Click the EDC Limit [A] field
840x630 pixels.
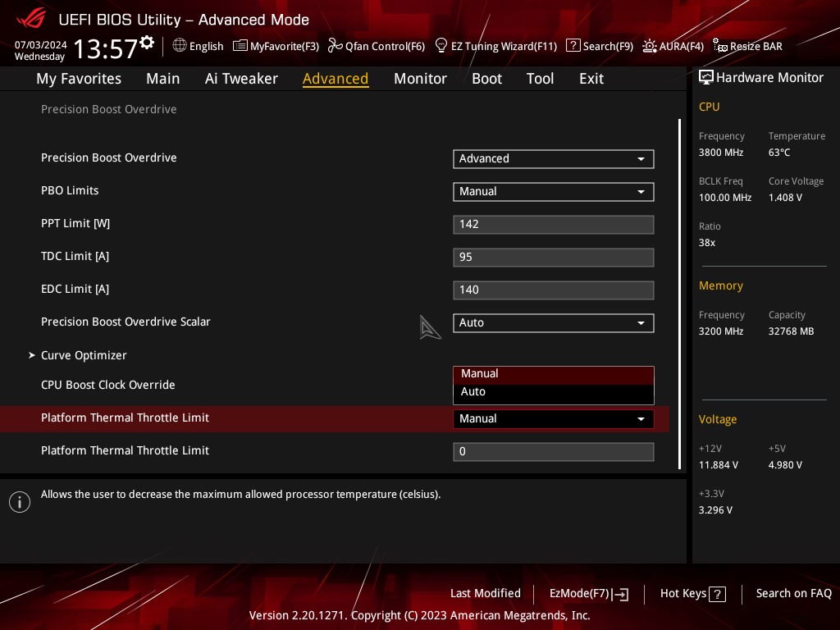point(553,290)
